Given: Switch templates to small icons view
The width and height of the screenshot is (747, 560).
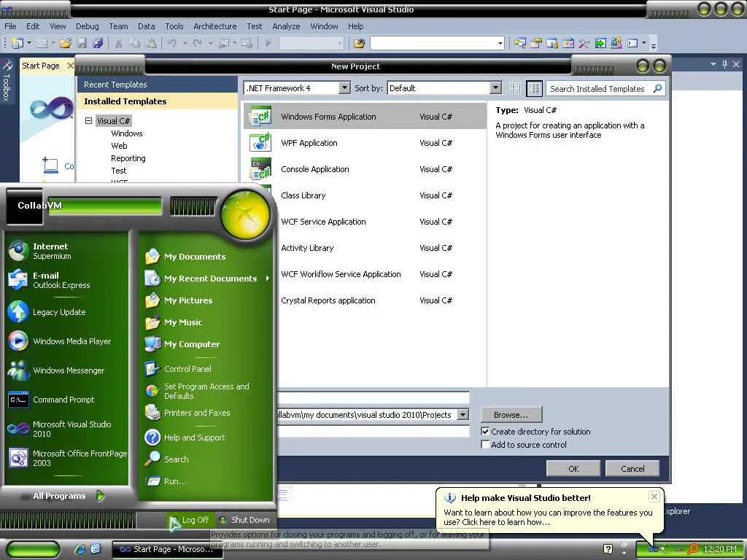Looking at the screenshot, I should click(515, 88).
